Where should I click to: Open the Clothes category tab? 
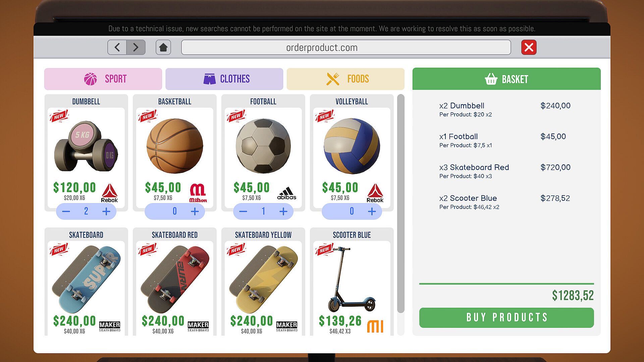click(x=224, y=79)
